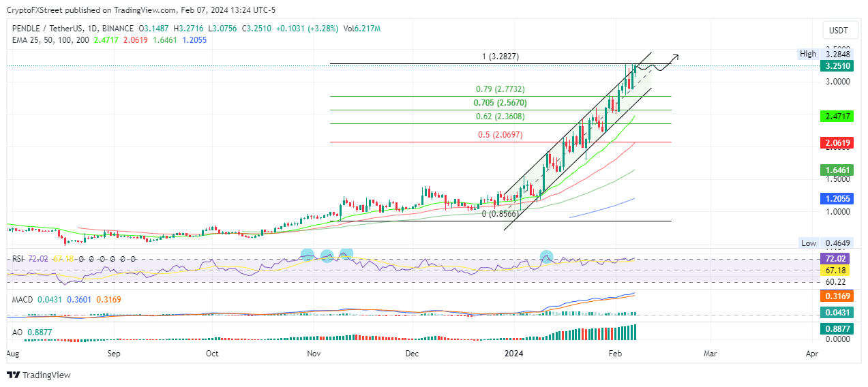This screenshot has width=868, height=387.
Task: Select the 0.5 (2.0697) Fibonacci level label
Action: coord(500,135)
